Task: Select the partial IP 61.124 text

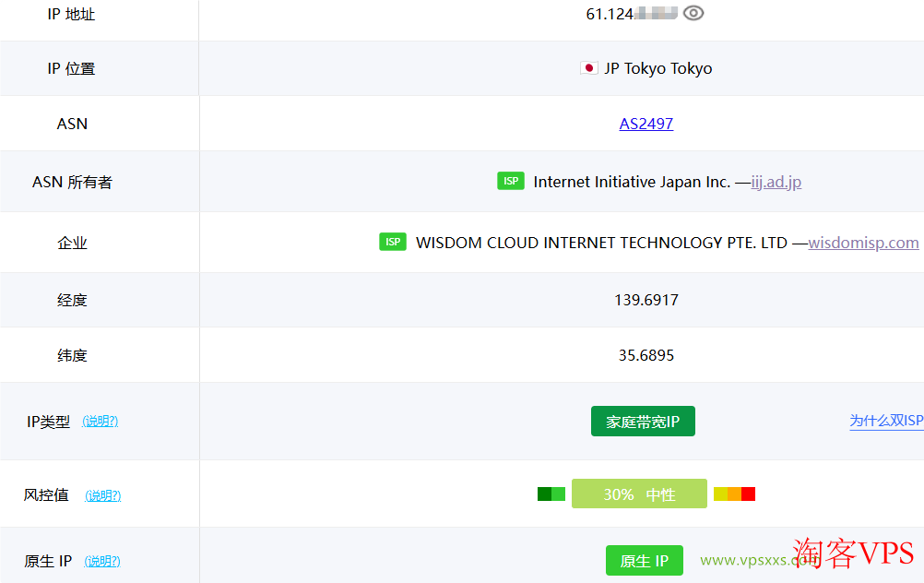Action: coord(610,14)
